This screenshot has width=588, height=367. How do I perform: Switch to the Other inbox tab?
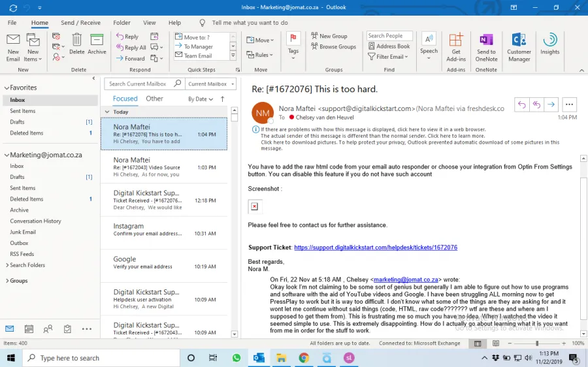click(x=154, y=99)
